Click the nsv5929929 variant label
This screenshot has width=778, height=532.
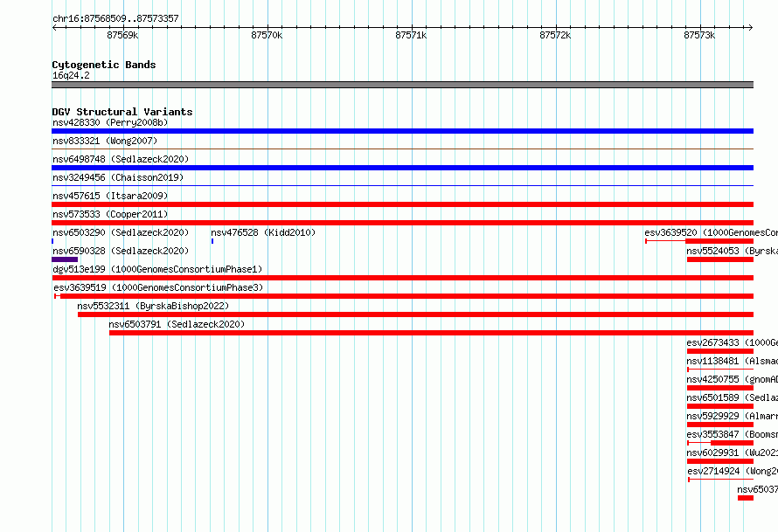(x=733, y=416)
